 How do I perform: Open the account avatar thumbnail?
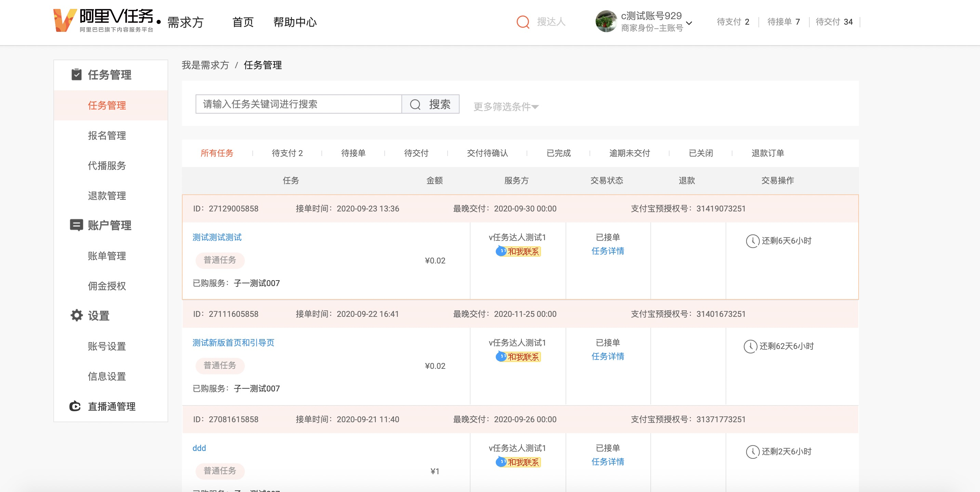pos(606,21)
